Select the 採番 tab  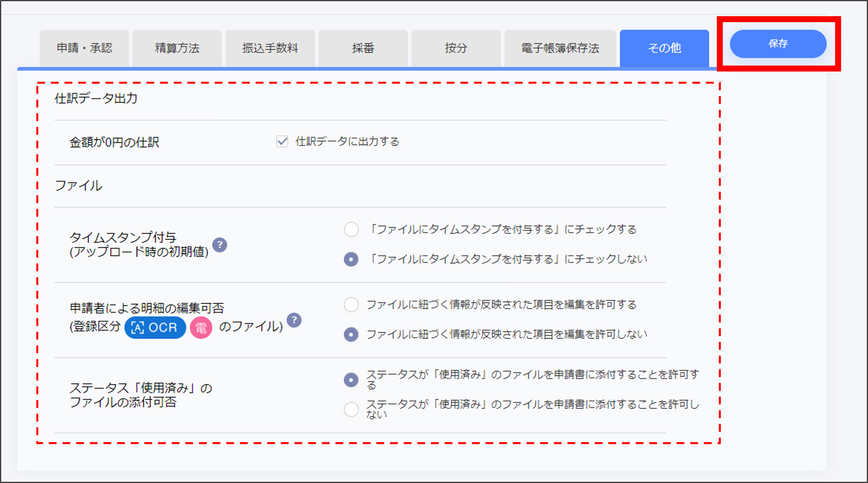(x=363, y=48)
